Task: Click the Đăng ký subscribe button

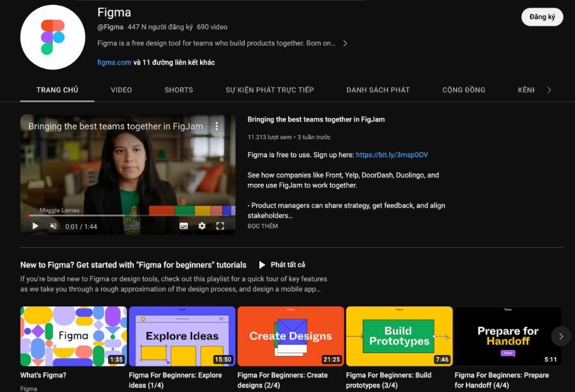Action: click(x=542, y=17)
